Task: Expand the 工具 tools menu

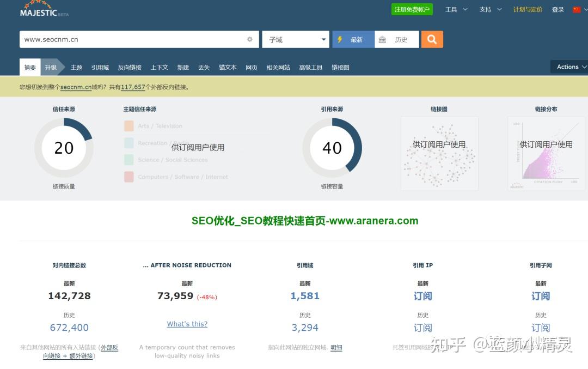Action: click(456, 9)
